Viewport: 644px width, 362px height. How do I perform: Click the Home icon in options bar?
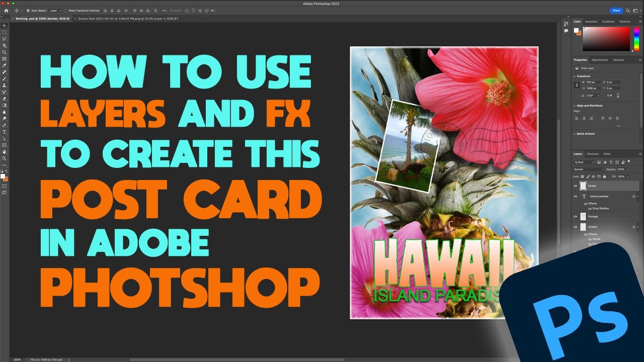[x=6, y=10]
